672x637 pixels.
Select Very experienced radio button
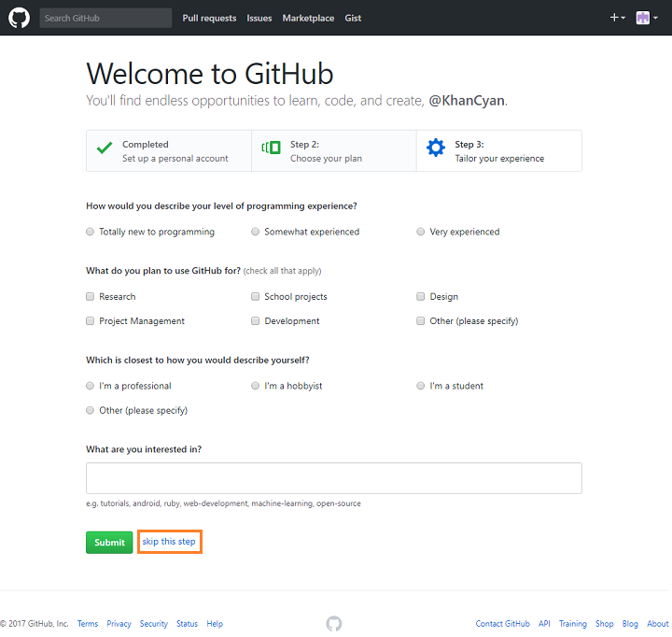(x=421, y=232)
